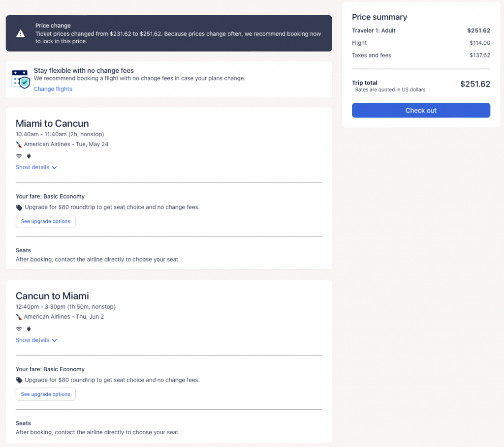This screenshot has height=447, width=504.
Task: Click the warning triangle in Price change banner
Action: coord(20,33)
